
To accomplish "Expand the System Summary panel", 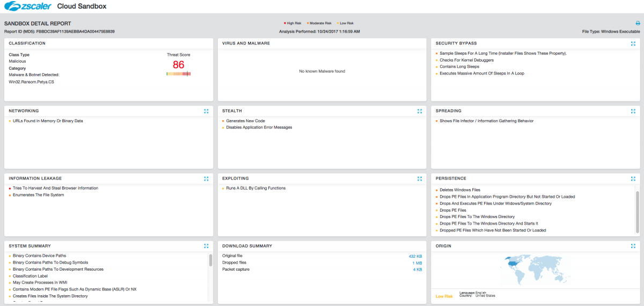I will pyautogui.click(x=206, y=246).
